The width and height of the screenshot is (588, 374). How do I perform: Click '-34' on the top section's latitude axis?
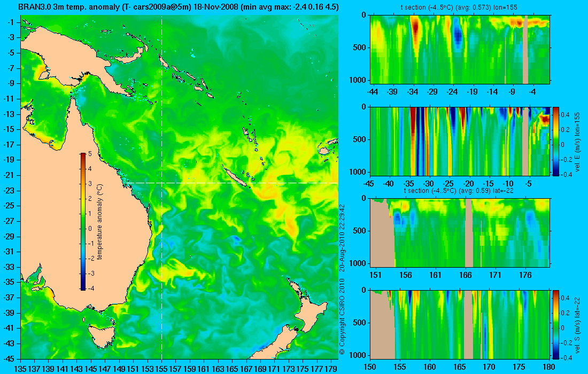[413, 92]
